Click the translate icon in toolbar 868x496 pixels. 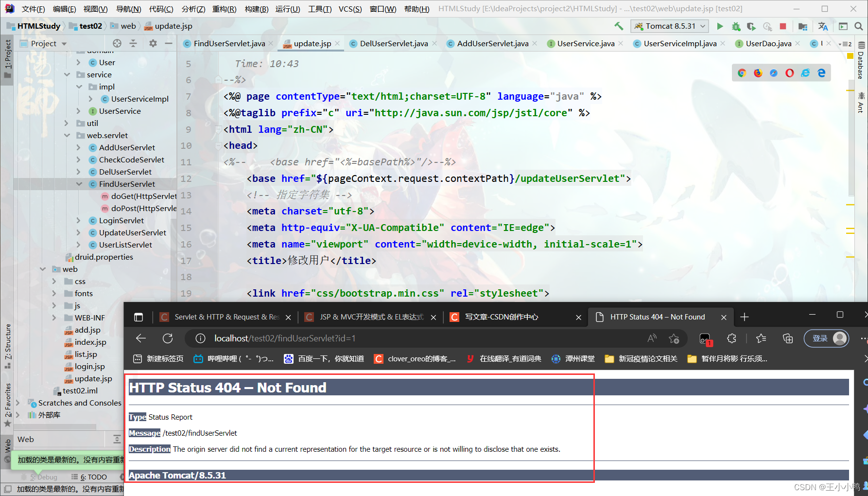[823, 26]
